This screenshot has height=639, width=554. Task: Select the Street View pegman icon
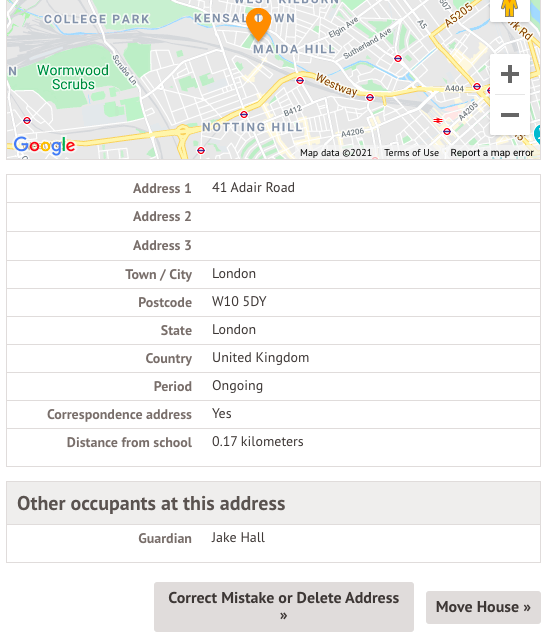[x=510, y=7]
